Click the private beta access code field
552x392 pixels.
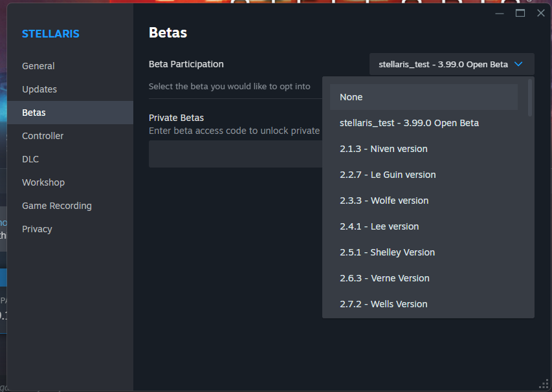coord(235,154)
